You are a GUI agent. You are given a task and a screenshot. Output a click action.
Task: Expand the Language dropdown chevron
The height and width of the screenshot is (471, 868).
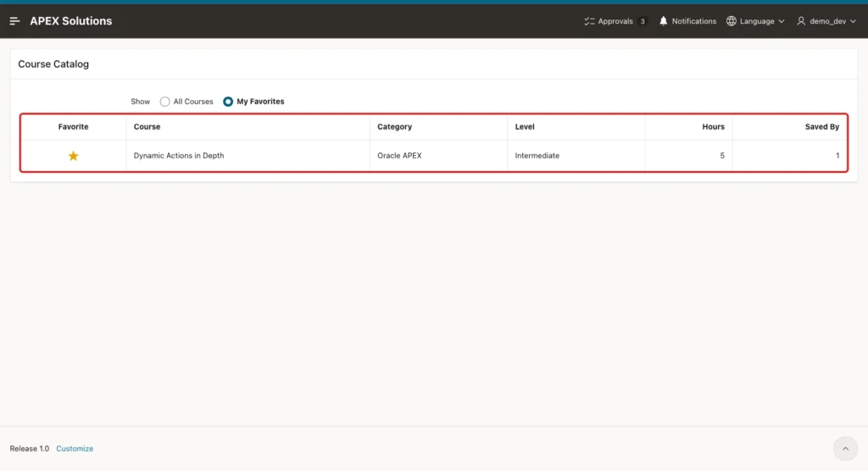pyautogui.click(x=782, y=21)
